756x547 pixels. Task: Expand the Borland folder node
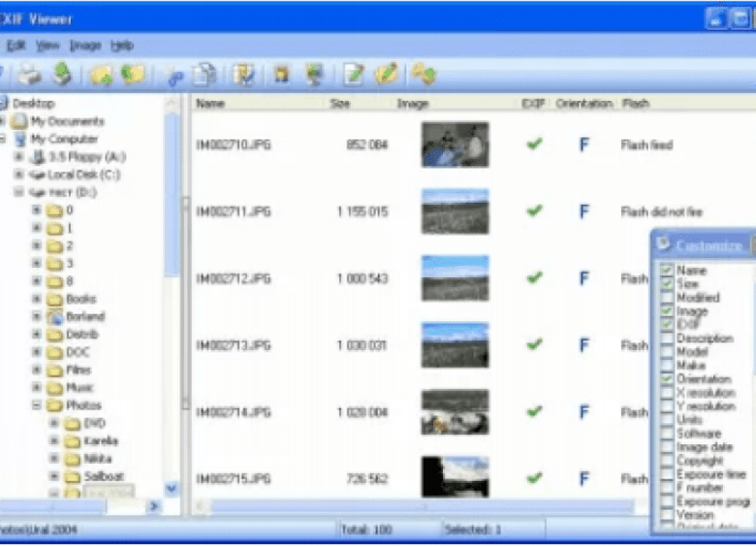(36, 316)
